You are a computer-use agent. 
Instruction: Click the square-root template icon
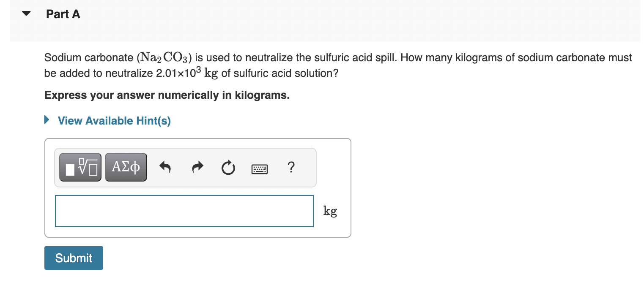(80, 167)
